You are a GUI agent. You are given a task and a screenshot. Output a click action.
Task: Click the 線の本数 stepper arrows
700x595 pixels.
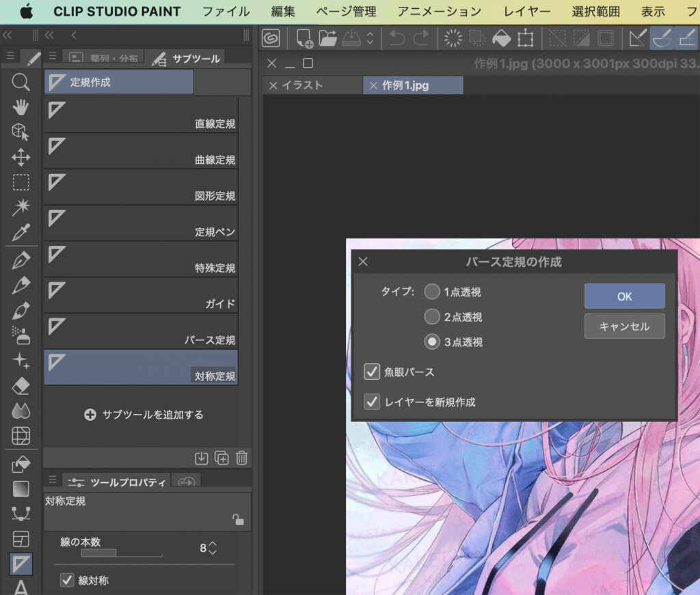point(213,548)
